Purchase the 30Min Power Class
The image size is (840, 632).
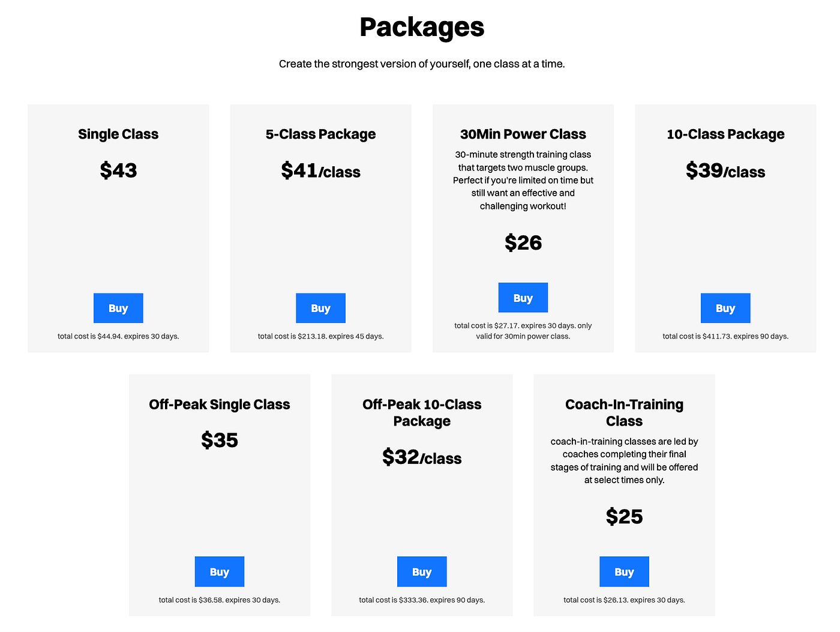(x=523, y=297)
